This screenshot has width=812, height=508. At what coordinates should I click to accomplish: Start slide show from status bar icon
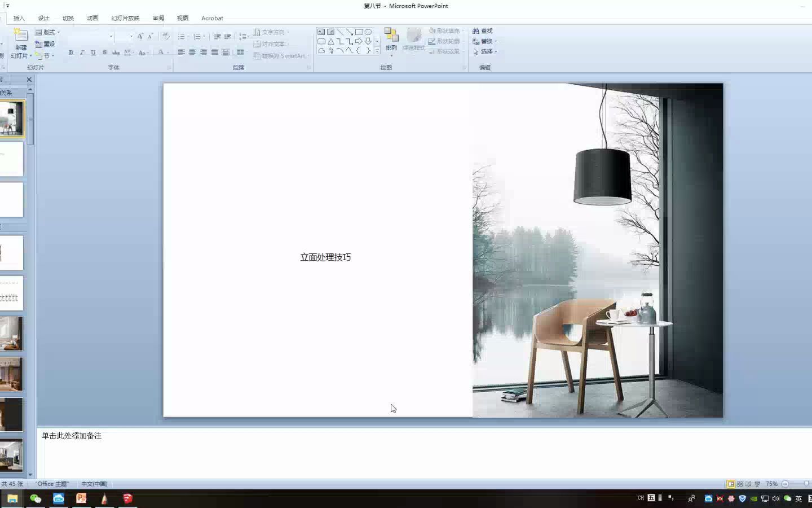pyautogui.click(x=757, y=484)
